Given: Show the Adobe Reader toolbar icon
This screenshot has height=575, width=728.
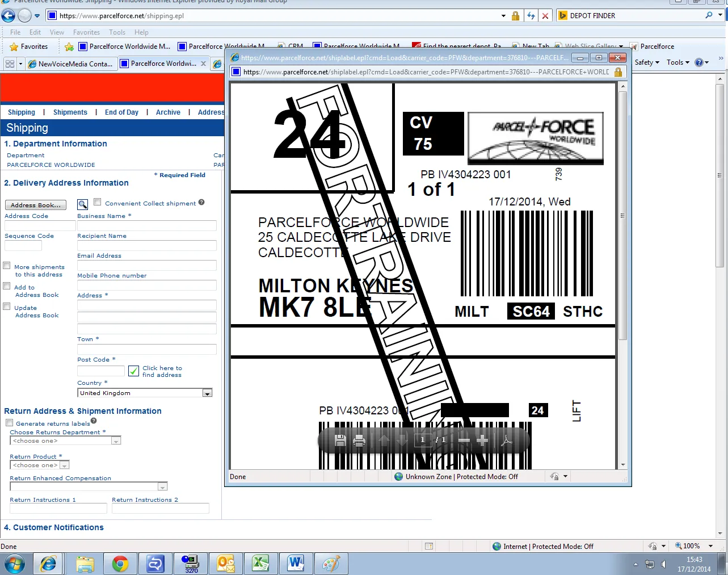Looking at the screenshot, I should coord(507,440).
